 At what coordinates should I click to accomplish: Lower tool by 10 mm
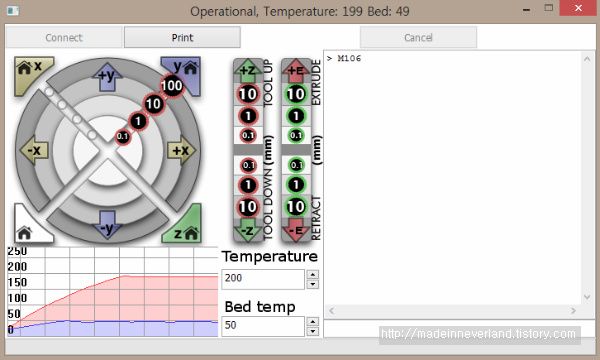248,207
